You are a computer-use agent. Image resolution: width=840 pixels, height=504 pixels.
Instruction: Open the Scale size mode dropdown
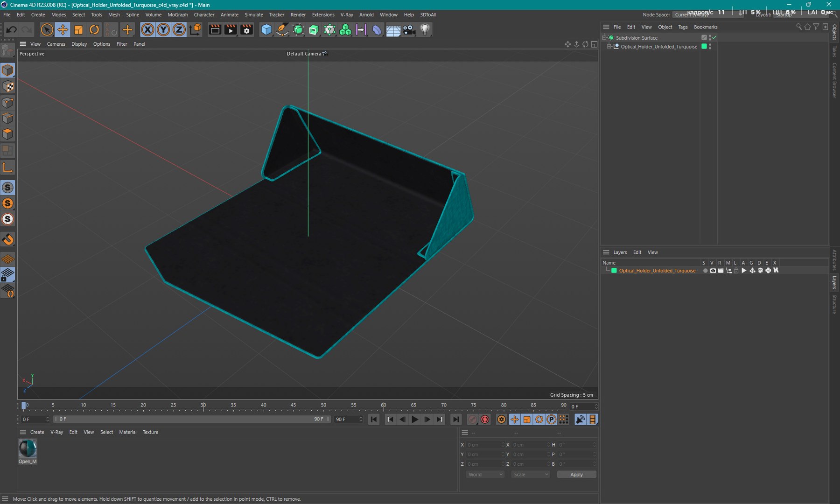tap(531, 475)
